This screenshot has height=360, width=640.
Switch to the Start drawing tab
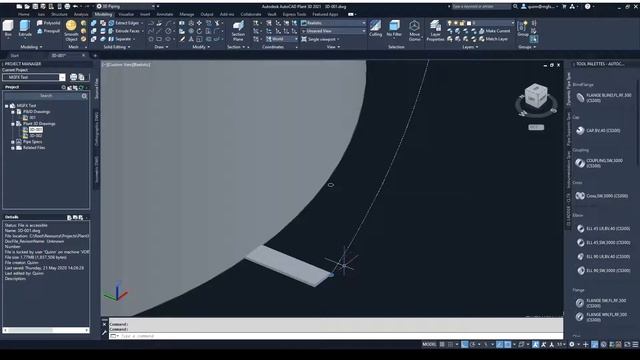(x=15, y=56)
